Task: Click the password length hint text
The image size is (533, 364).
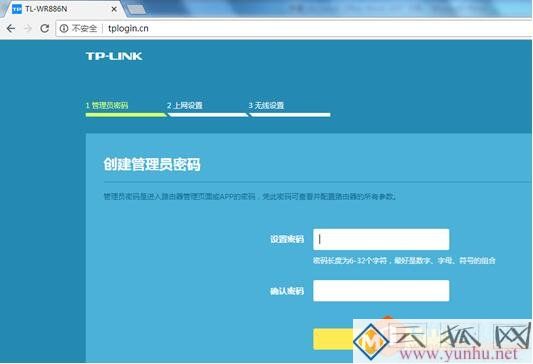Action: 404,261
